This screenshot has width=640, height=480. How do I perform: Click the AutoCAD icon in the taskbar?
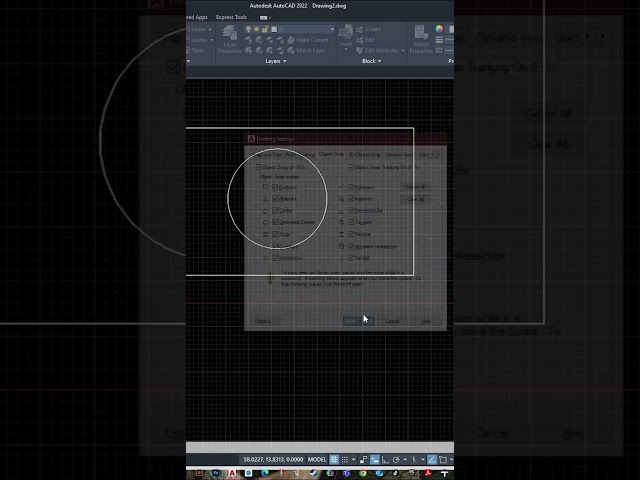[232, 473]
